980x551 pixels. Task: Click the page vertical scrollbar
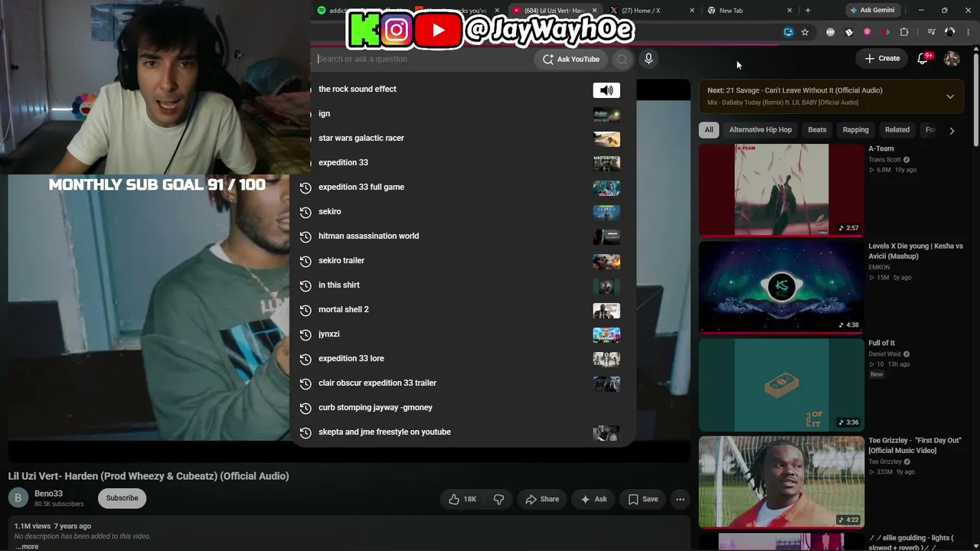(975, 96)
